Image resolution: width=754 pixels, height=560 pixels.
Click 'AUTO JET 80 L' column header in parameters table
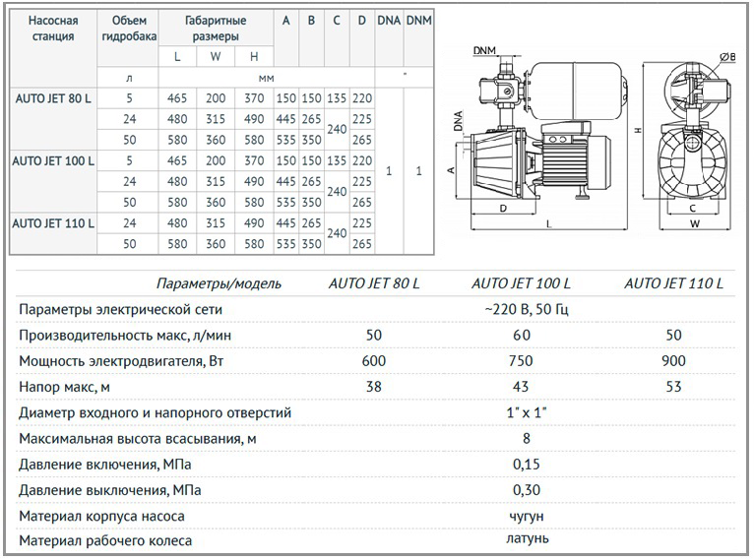coord(374,283)
